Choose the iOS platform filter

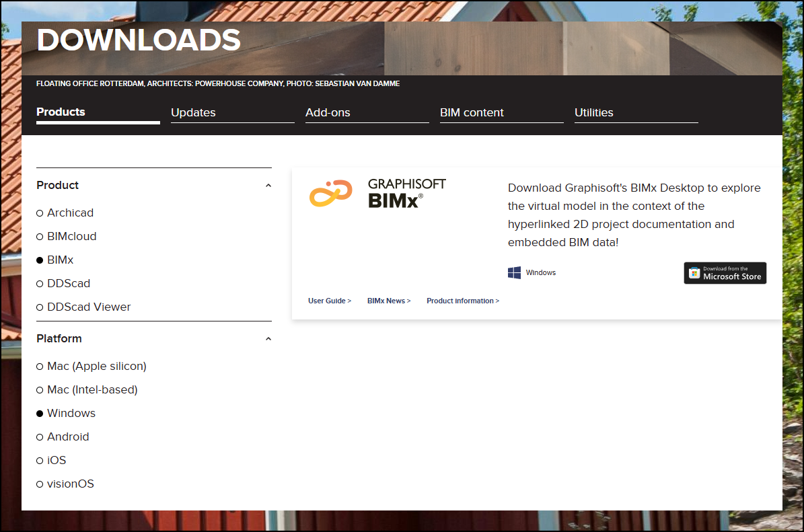click(x=51, y=461)
